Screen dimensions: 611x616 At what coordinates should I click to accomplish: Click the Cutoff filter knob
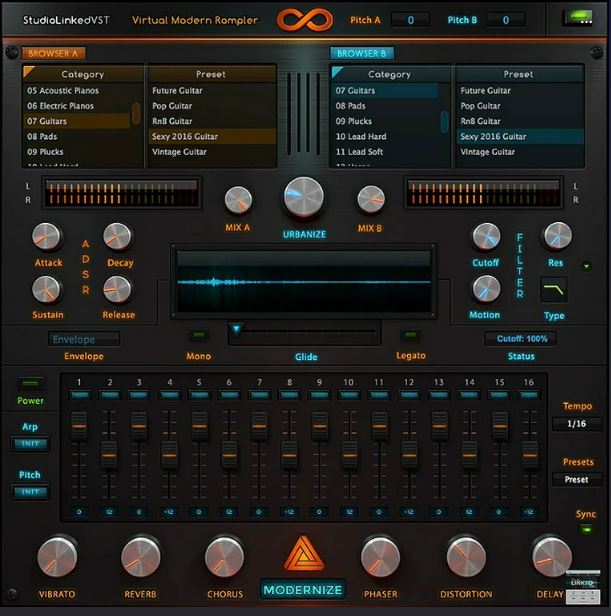point(486,237)
